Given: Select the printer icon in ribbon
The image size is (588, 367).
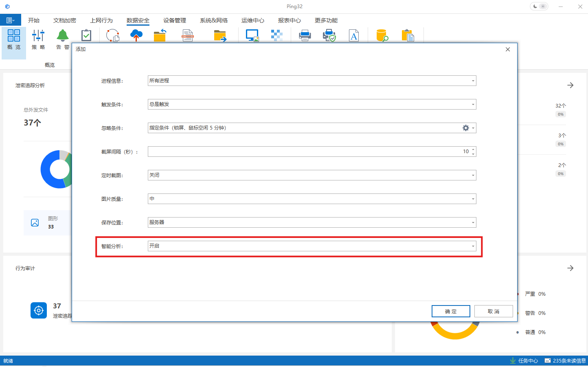Looking at the screenshot, I should [x=305, y=36].
